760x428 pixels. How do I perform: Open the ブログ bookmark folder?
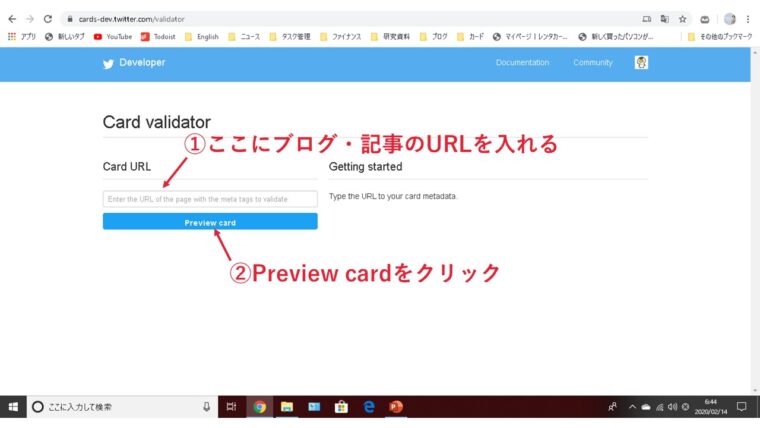(433, 36)
